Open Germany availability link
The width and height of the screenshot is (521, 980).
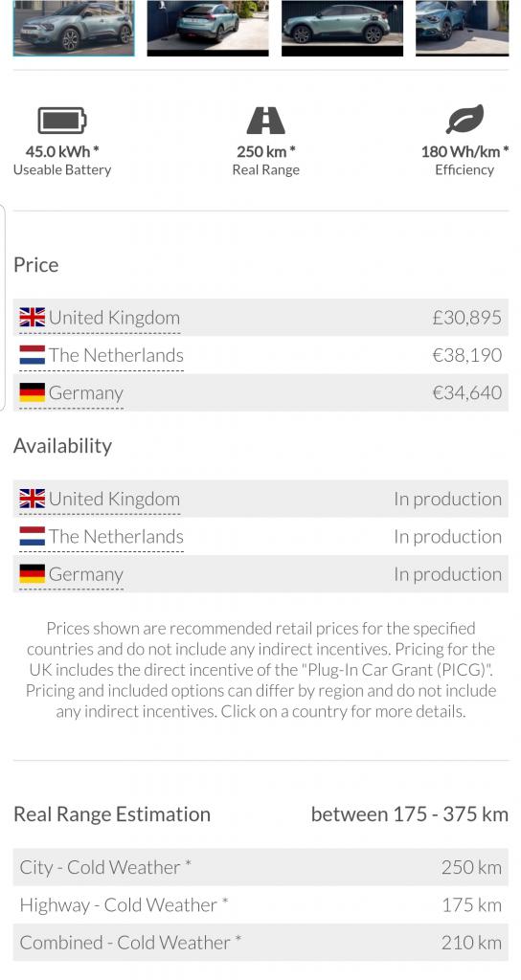(85, 574)
